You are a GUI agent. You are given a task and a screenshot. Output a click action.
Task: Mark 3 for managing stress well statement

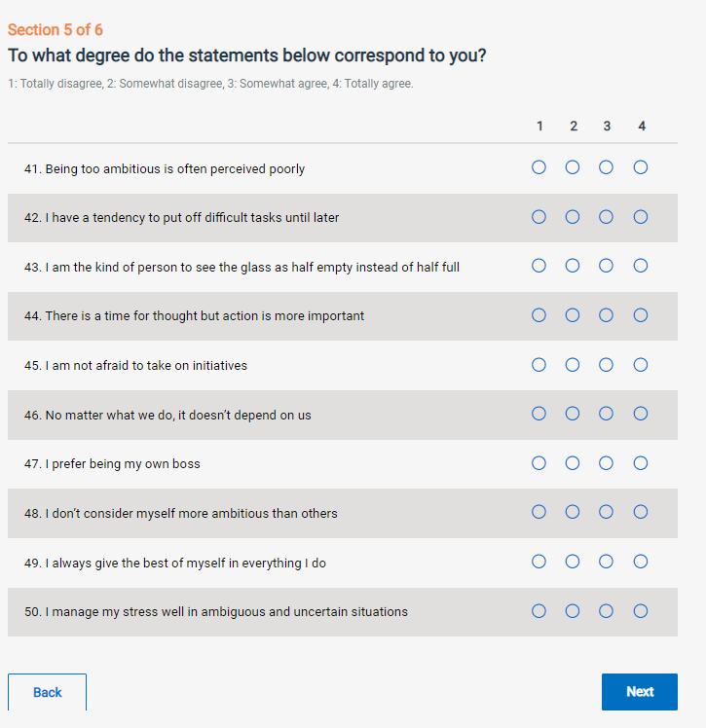tap(606, 611)
